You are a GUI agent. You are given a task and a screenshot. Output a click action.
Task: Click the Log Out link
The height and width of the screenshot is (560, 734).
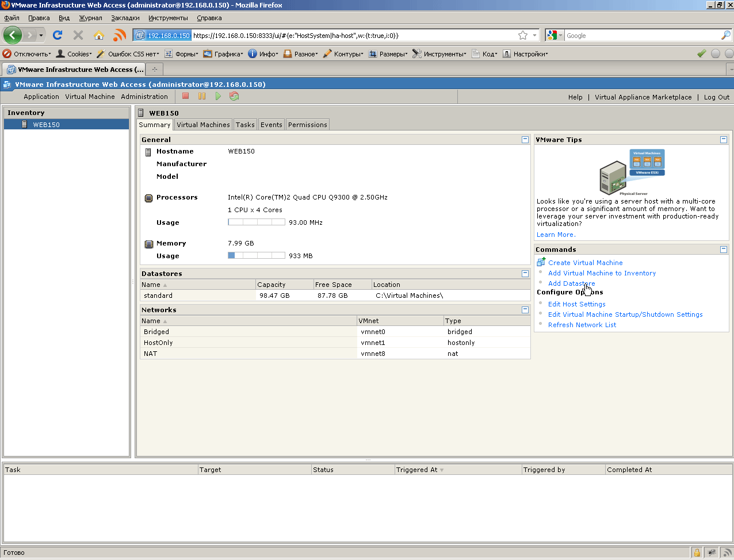pos(716,97)
